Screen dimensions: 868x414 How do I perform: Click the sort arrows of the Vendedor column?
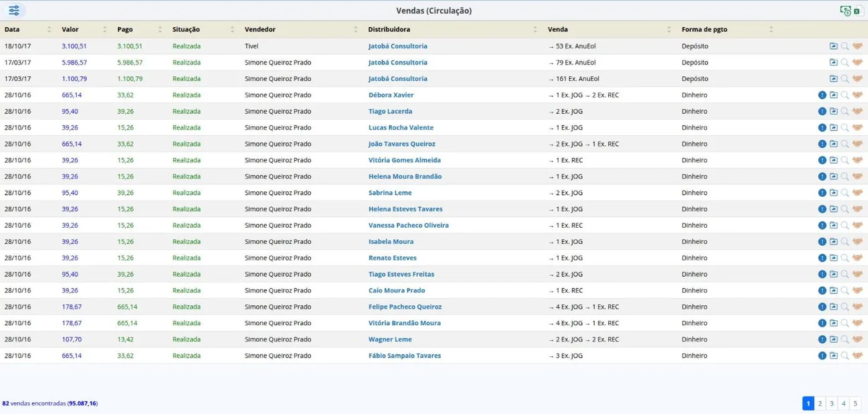point(356,29)
